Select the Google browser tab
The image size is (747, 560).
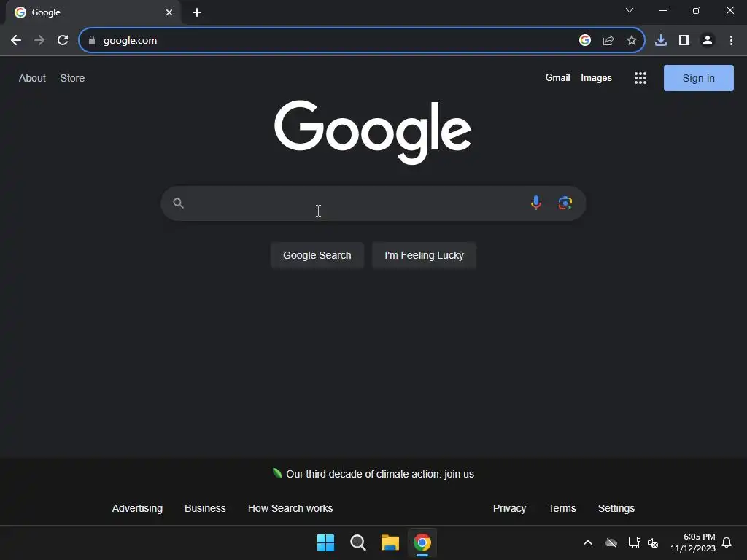point(93,12)
